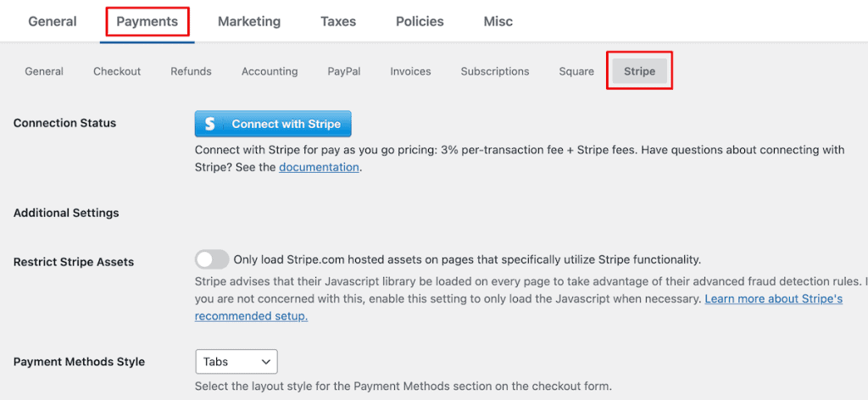
Task: Go to the PayPal sub-tab
Action: [344, 71]
